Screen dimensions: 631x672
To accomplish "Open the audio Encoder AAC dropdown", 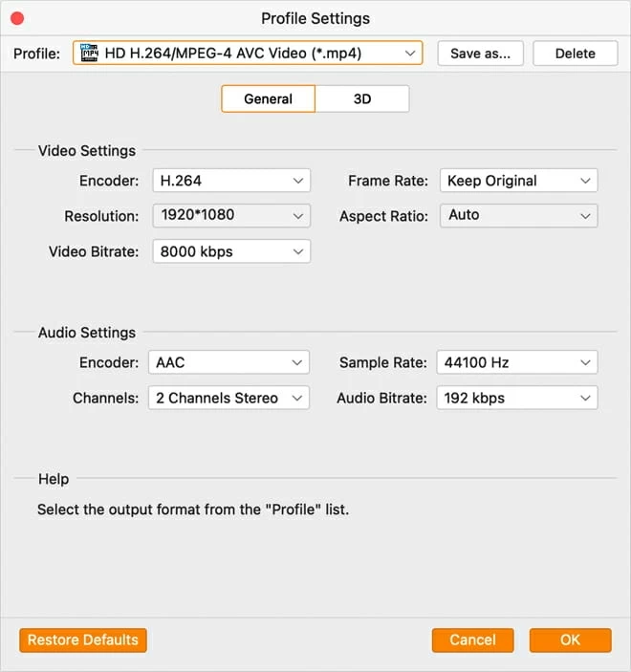I will pyautogui.click(x=228, y=362).
